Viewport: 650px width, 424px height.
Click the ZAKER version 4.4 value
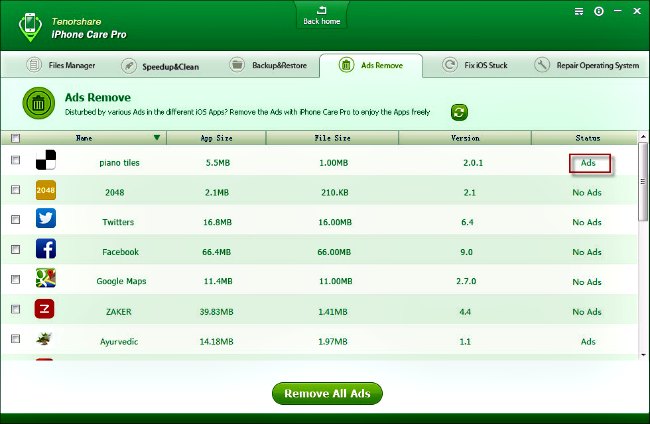[x=465, y=312]
